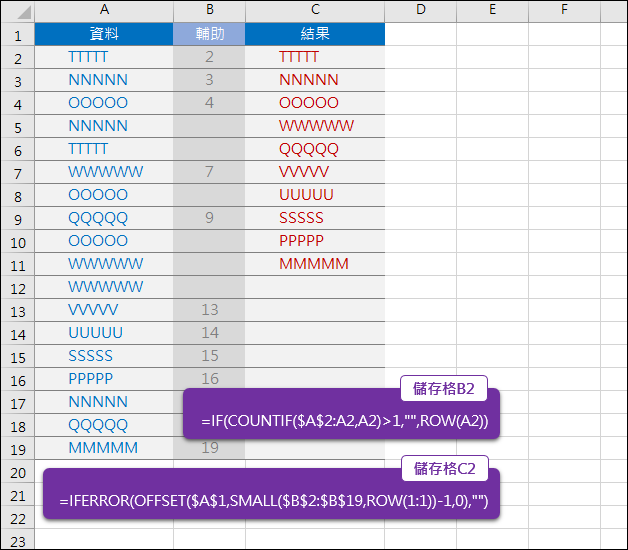The height and width of the screenshot is (550, 628).
Task: Click helper cell B14 with value 14
Action: [209, 333]
